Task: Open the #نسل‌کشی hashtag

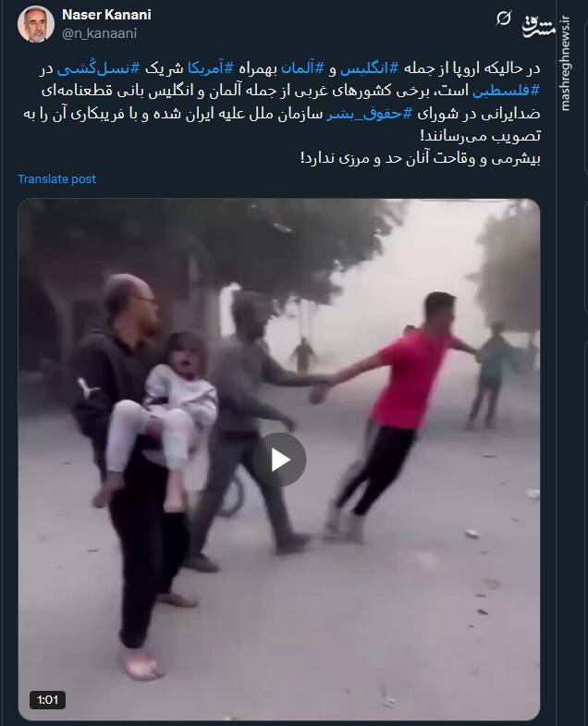Action: [x=98, y=68]
